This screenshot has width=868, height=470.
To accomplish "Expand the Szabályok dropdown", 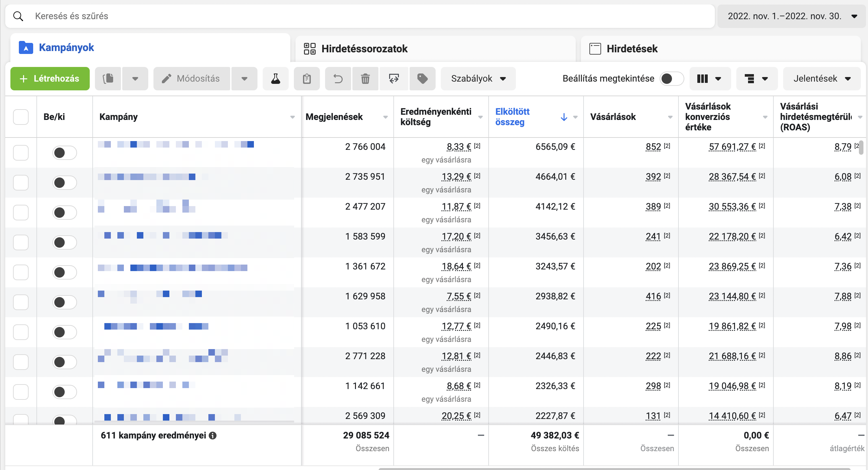I will 478,79.
